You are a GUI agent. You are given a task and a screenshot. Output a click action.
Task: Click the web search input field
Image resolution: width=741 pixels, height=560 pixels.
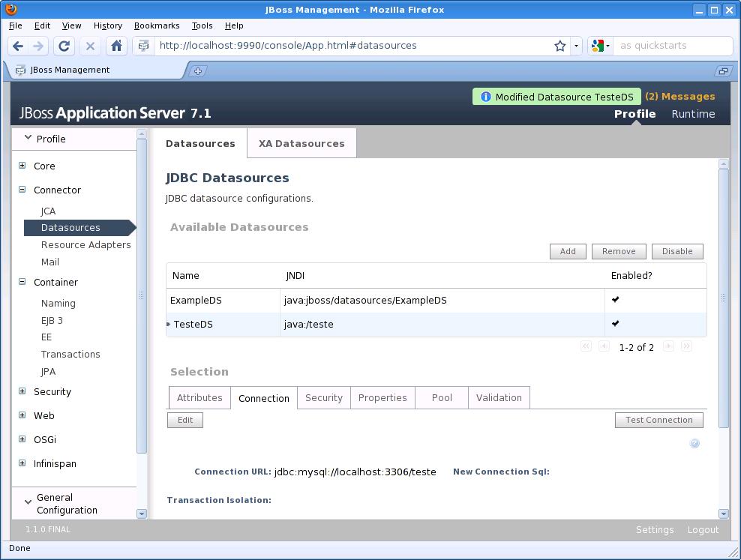tap(673, 46)
